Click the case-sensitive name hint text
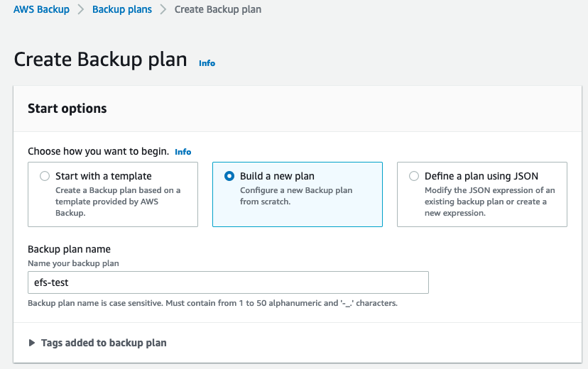The image size is (588, 369). (212, 303)
